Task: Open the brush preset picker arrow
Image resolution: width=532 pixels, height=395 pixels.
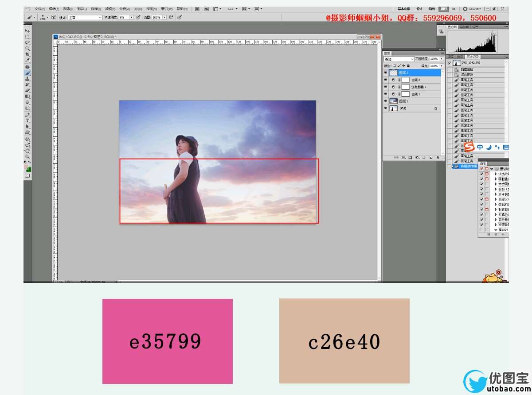Action: tap(48, 17)
